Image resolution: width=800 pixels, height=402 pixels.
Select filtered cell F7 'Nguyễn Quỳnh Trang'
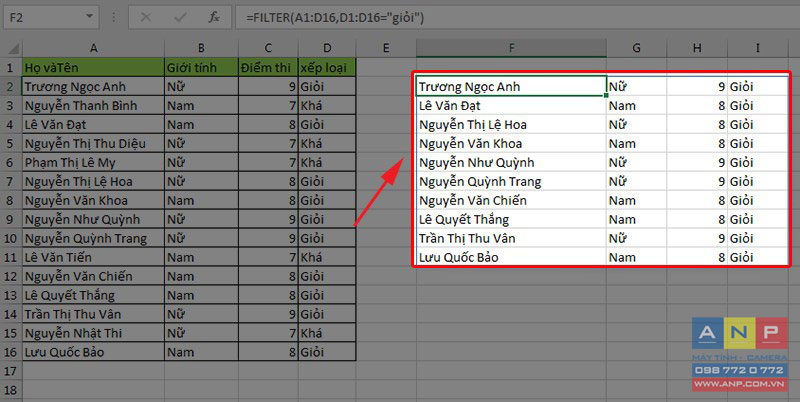point(511,181)
